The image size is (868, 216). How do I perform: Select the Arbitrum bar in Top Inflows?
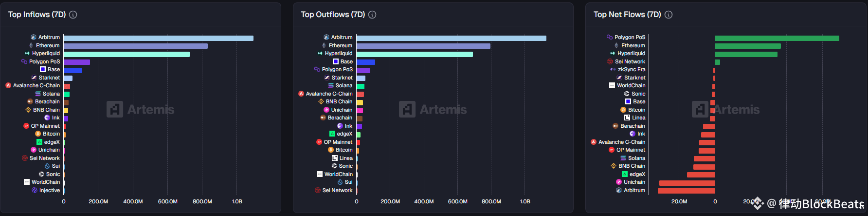pyautogui.click(x=158, y=38)
